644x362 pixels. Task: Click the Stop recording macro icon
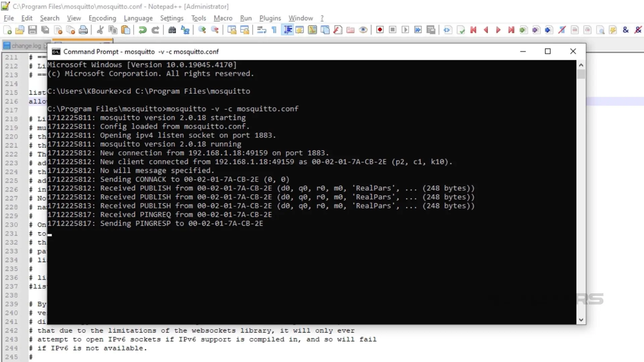pyautogui.click(x=392, y=30)
